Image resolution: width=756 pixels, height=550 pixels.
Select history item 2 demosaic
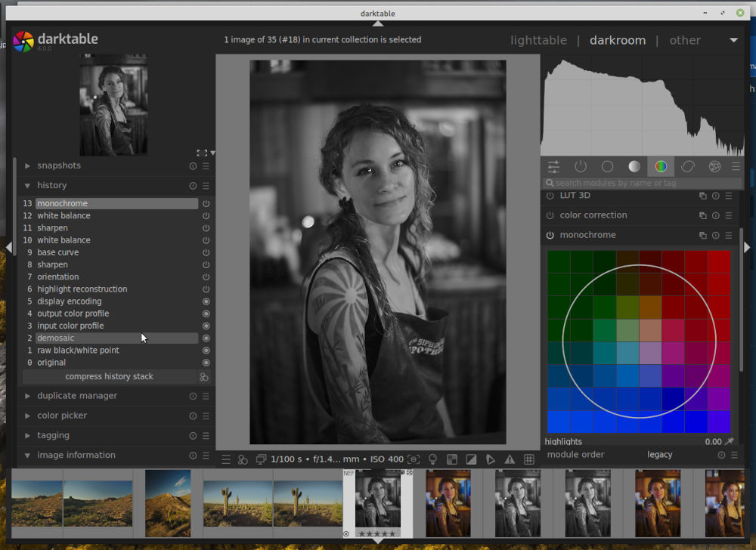tap(117, 338)
